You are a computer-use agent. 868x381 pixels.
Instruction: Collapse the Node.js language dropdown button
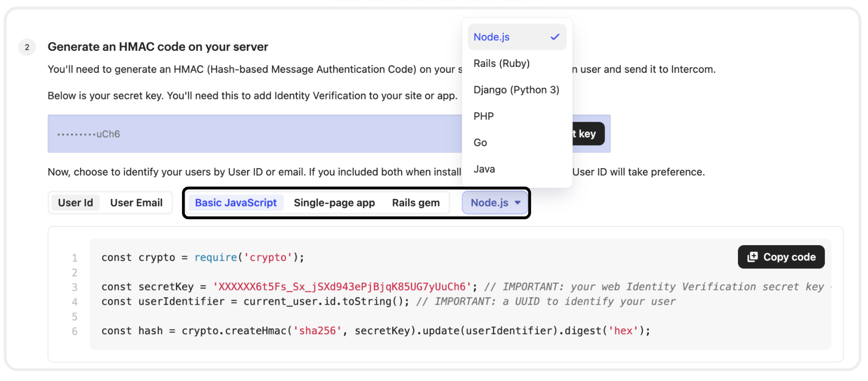[495, 203]
